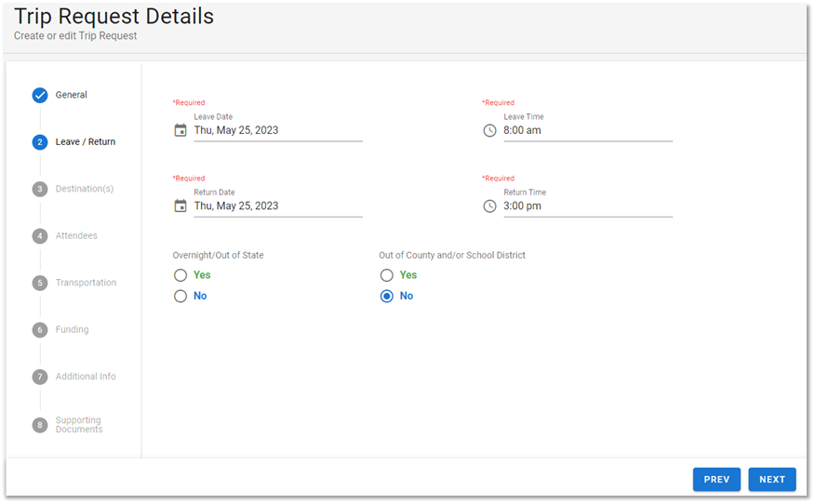This screenshot has height=504, width=815.
Task: Click the PREV button
Action: (x=716, y=480)
